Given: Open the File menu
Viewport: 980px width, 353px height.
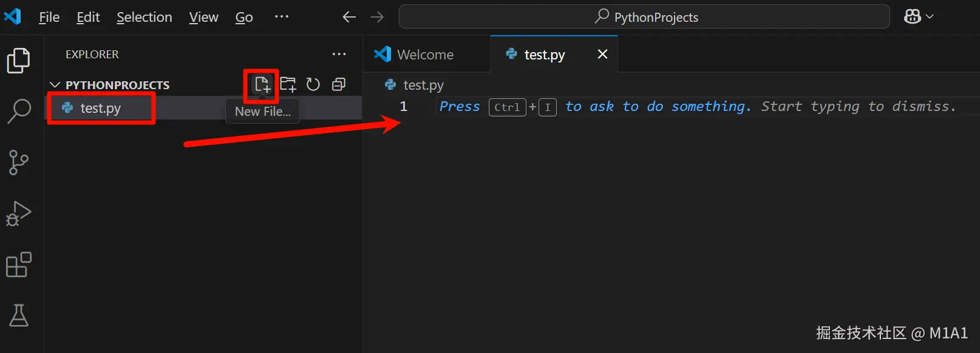Looking at the screenshot, I should (x=49, y=17).
